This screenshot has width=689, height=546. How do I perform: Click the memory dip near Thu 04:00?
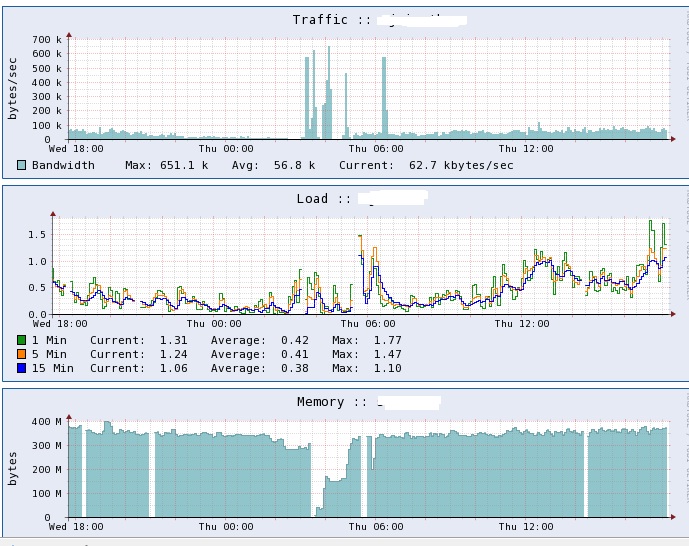click(x=319, y=512)
